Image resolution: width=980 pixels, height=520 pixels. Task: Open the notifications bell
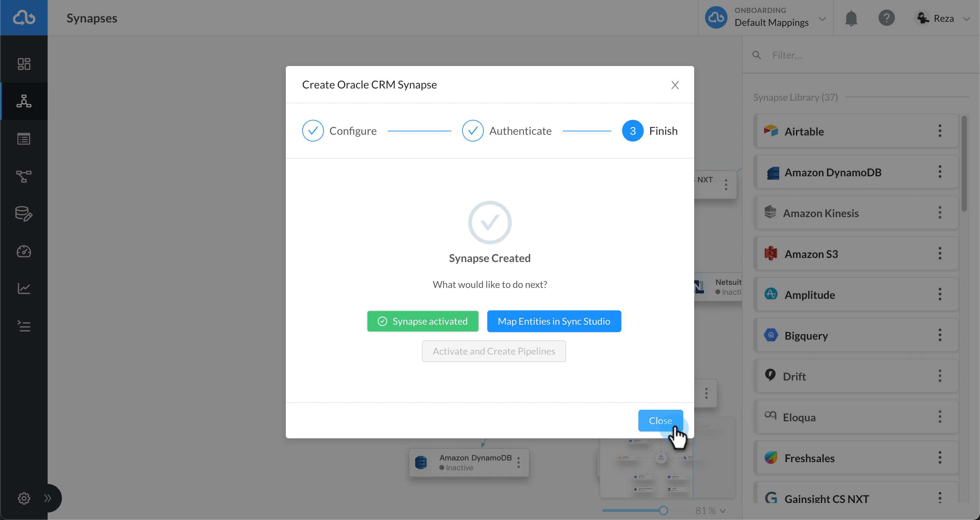point(851,18)
